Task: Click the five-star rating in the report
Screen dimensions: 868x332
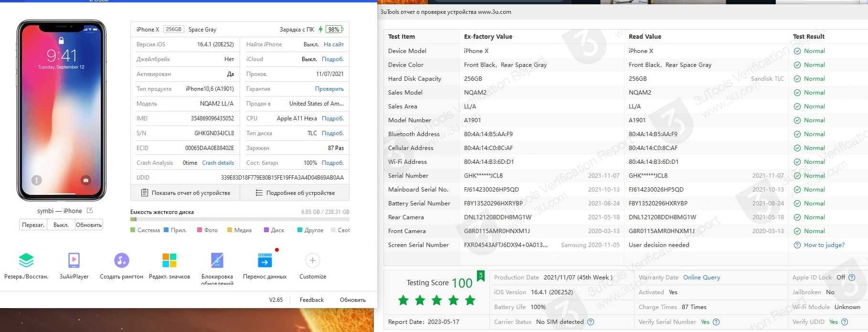Action: [x=436, y=300]
